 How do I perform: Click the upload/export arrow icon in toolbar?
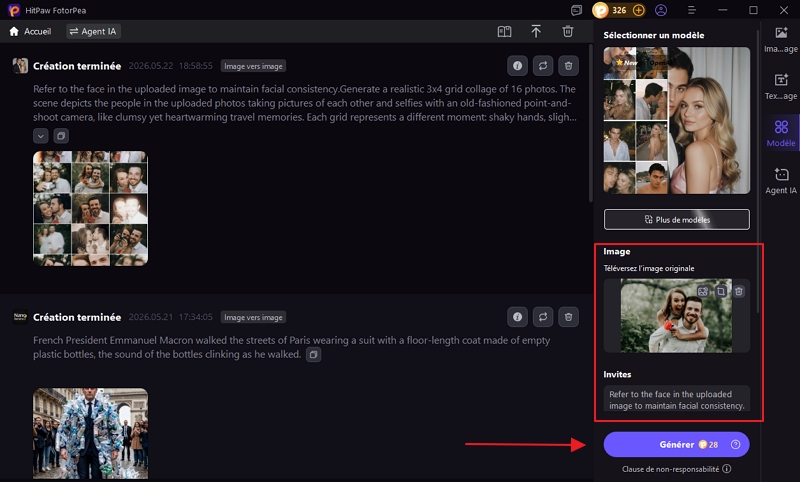pyautogui.click(x=536, y=32)
